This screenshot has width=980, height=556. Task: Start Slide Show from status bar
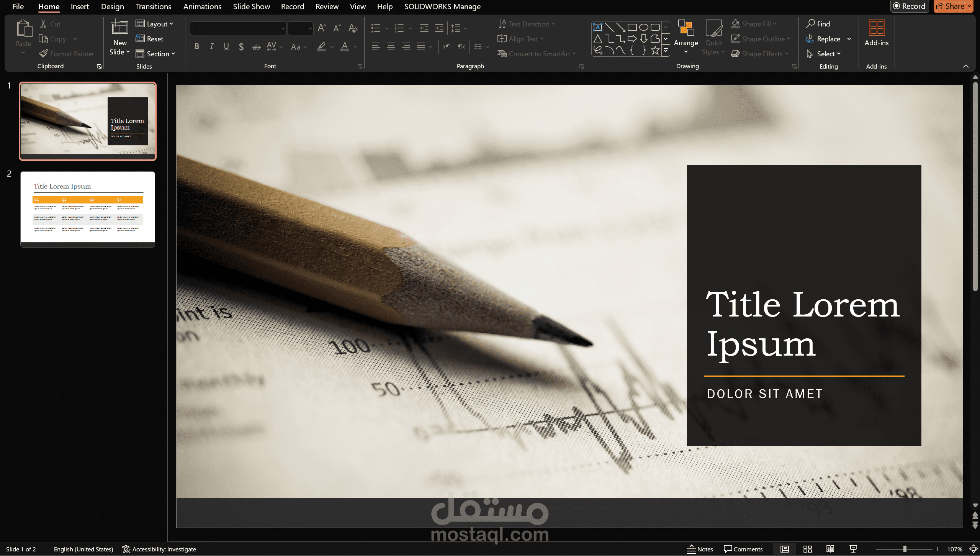(x=853, y=549)
